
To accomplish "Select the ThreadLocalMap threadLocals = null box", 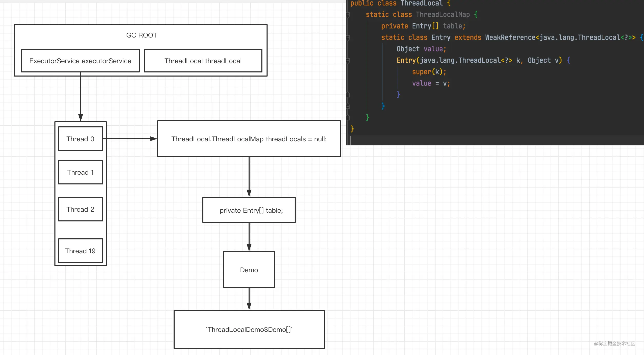I will 249,139.
